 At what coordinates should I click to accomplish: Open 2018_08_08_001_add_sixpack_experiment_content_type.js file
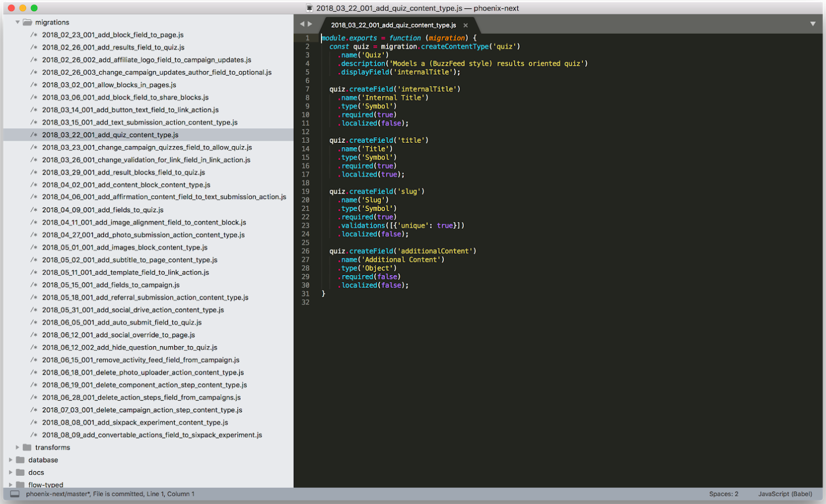point(135,423)
